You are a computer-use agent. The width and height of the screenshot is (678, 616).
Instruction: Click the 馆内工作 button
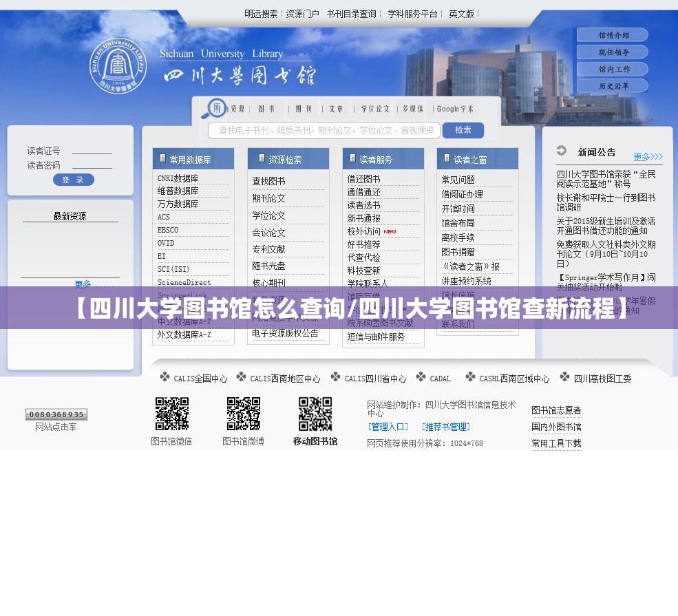tap(613, 69)
